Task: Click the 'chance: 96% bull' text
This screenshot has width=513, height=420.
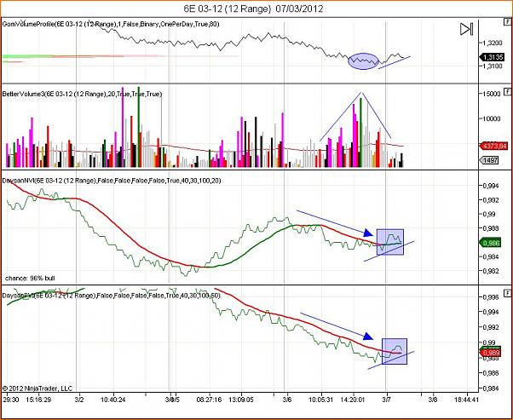Action: point(30,279)
